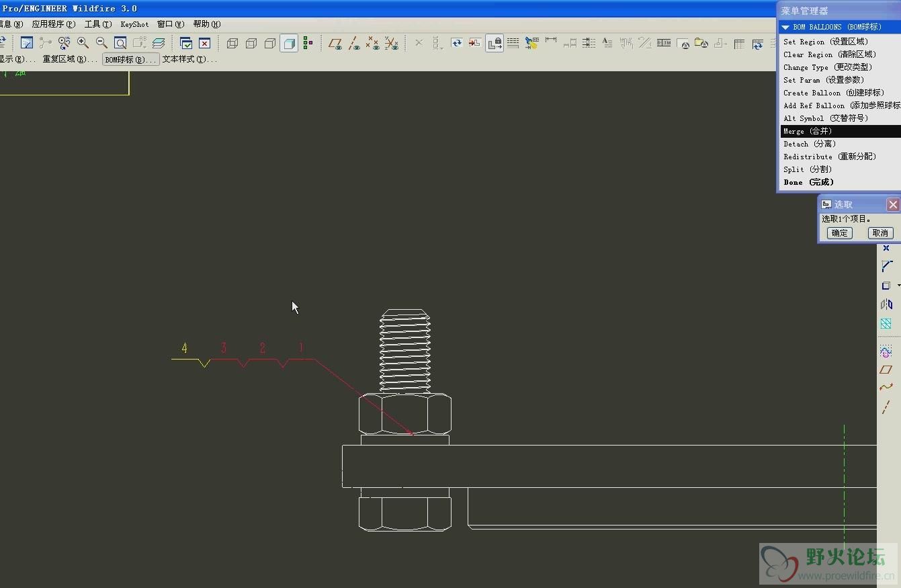Select the Refit view icon
Viewport: 901px width, 588px height.
[120, 43]
